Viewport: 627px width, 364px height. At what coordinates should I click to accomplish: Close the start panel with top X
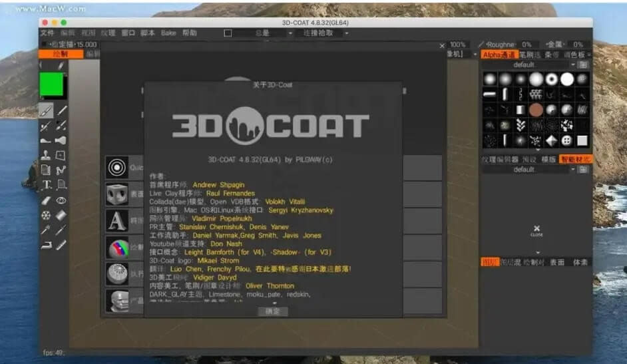coord(442,46)
